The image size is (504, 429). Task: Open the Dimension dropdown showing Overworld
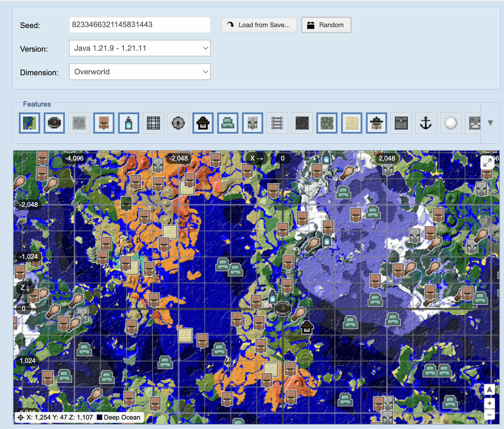[140, 72]
